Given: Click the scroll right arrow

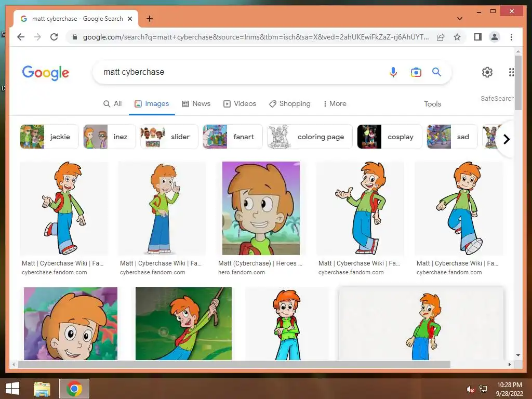Looking at the screenshot, I should click(509, 364).
